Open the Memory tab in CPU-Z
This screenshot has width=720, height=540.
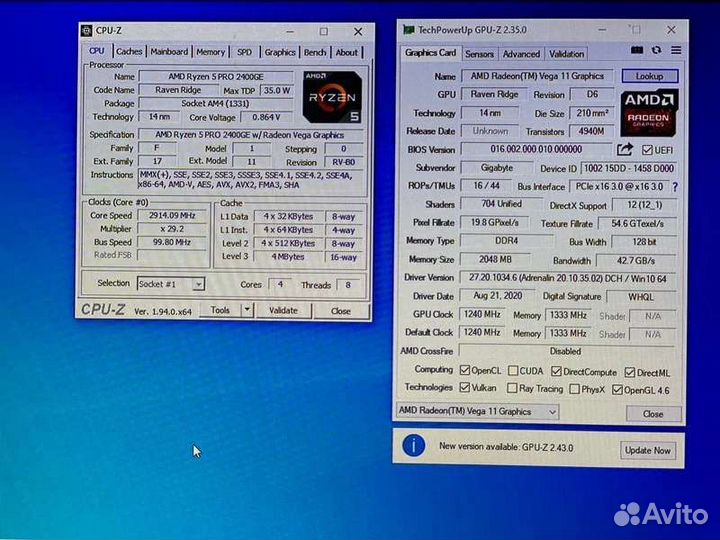coord(211,52)
